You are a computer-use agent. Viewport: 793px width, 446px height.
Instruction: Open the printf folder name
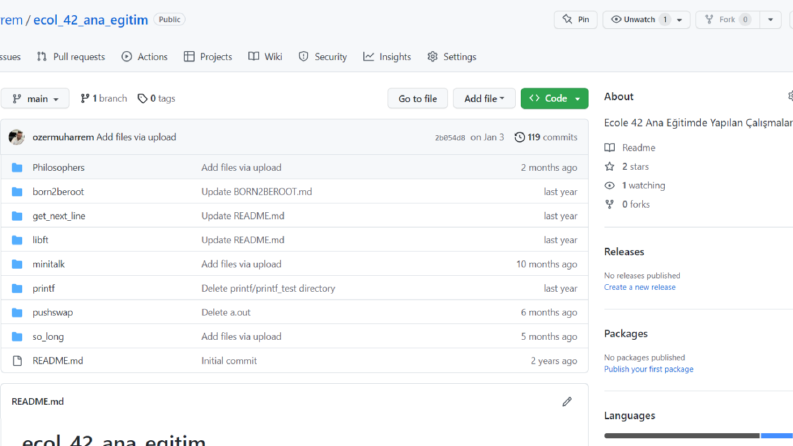tap(43, 288)
